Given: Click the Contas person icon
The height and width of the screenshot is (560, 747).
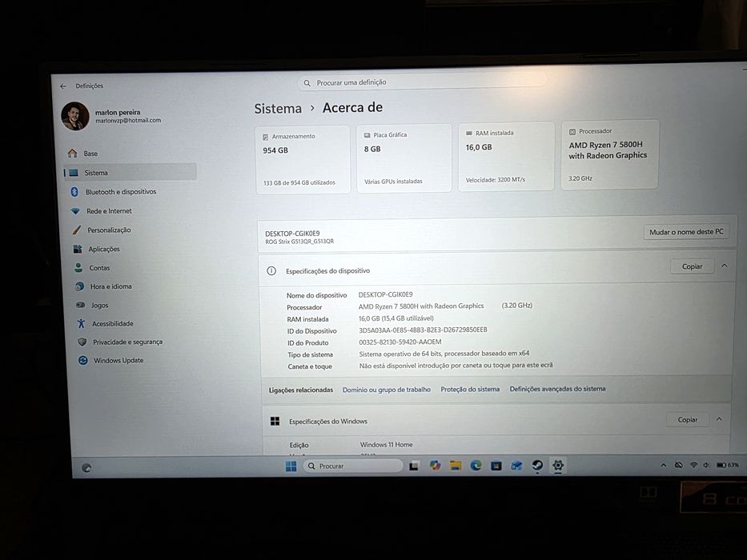Looking at the screenshot, I should click(78, 268).
